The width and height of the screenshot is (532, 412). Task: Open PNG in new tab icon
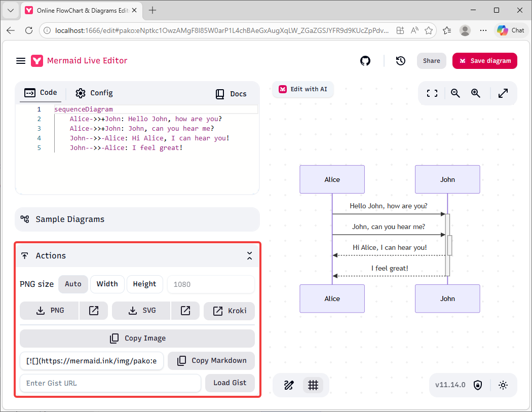[94, 311]
